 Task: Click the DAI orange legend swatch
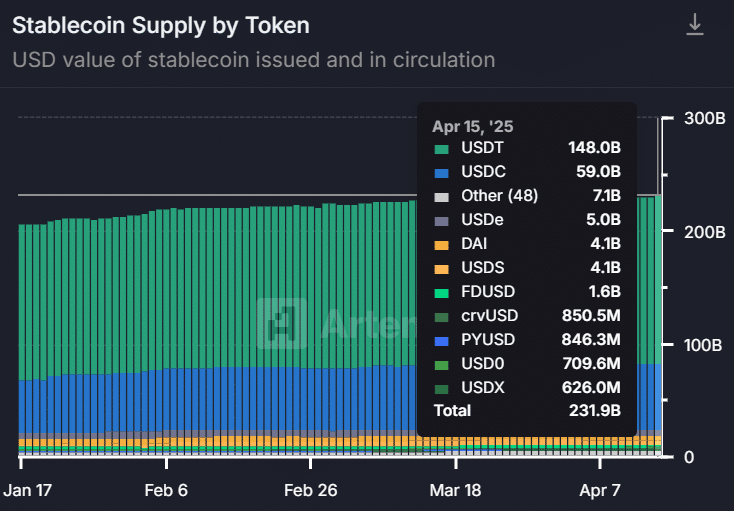(x=440, y=244)
